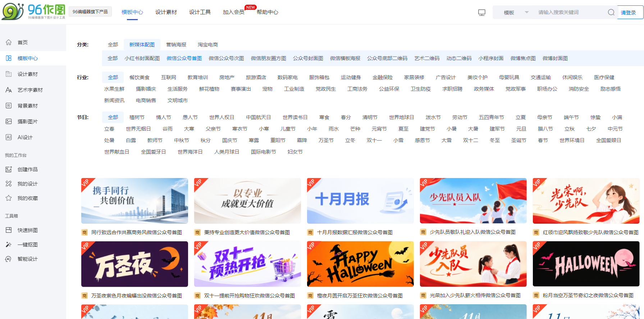Open the 双十一预热开抢 template thumbnail

click(247, 264)
